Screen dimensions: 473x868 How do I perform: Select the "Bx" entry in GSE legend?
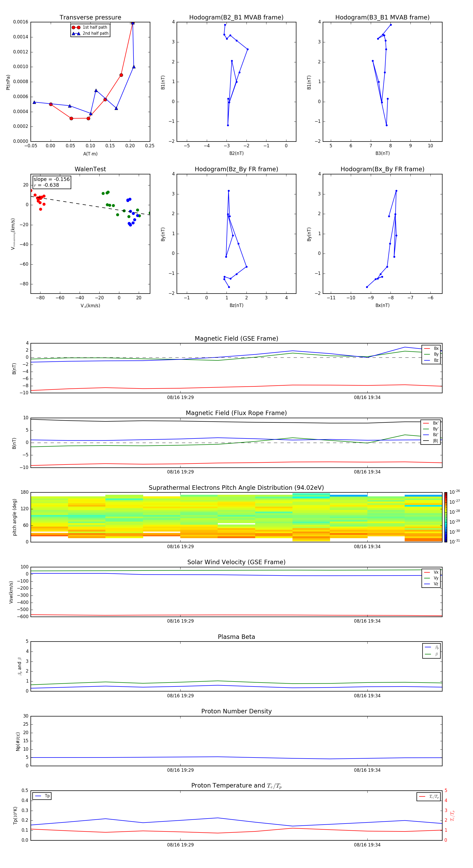click(431, 349)
